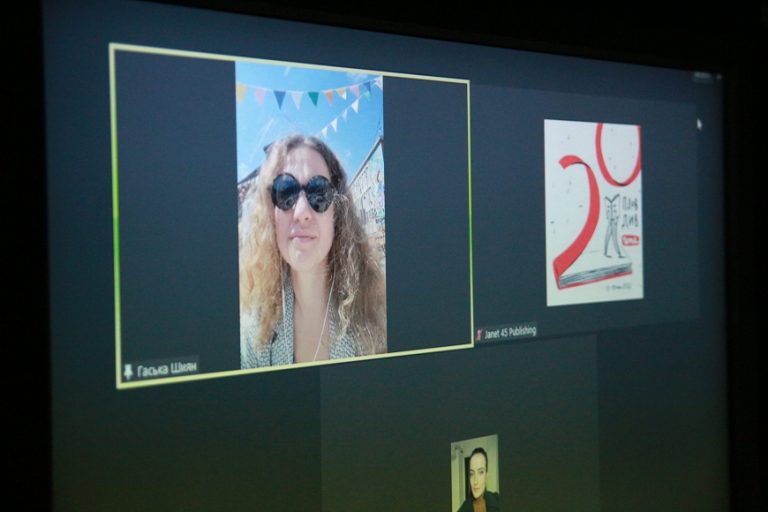Click the Гаська Шиян name label
Viewport: 768px width, 512px height.
pos(167,368)
